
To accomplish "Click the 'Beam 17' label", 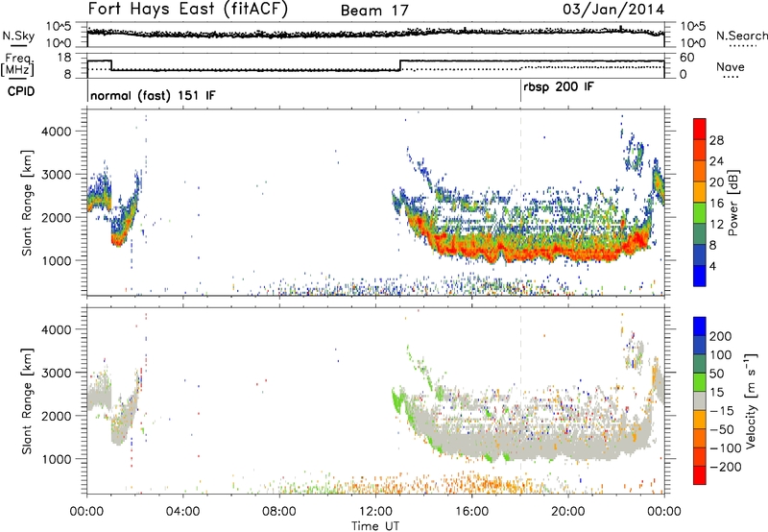I will (374, 11).
